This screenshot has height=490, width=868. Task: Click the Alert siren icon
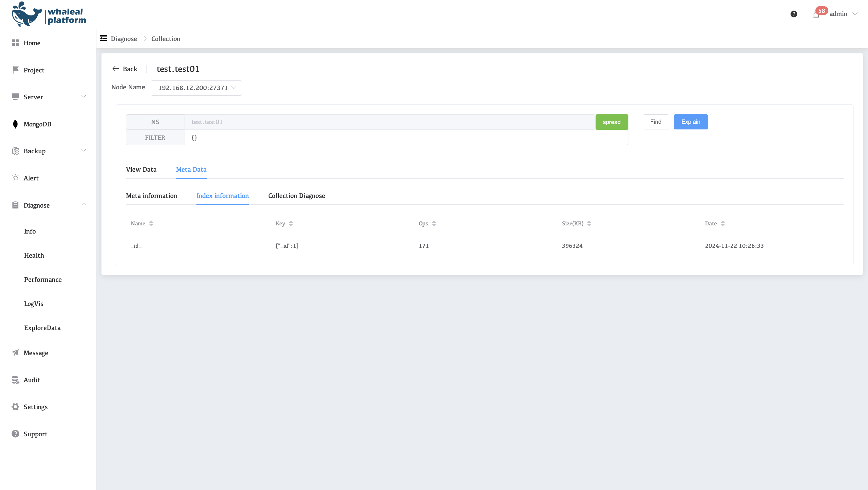(15, 178)
